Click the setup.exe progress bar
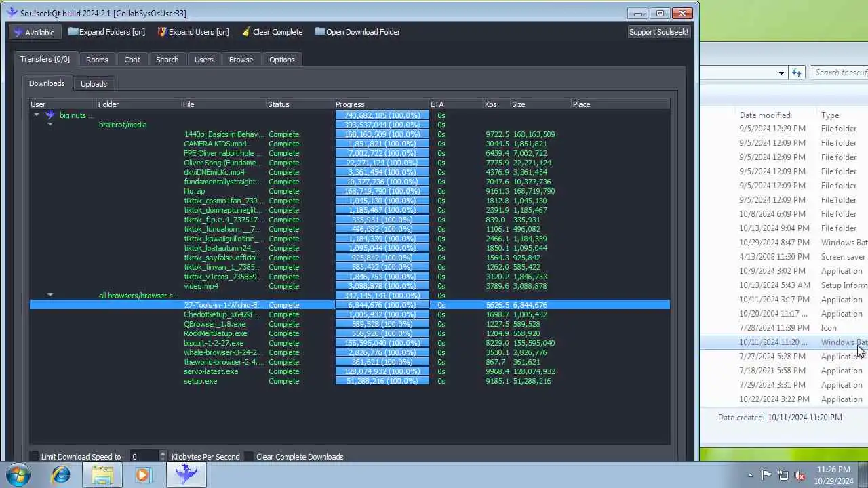 click(x=382, y=381)
